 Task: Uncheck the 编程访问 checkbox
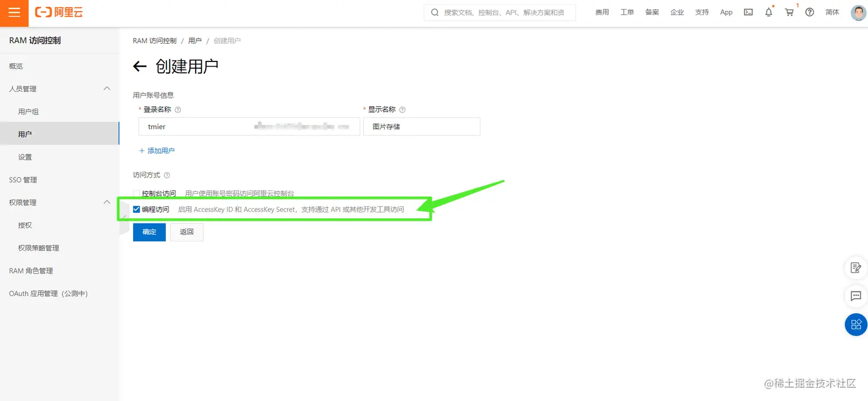pyautogui.click(x=137, y=209)
